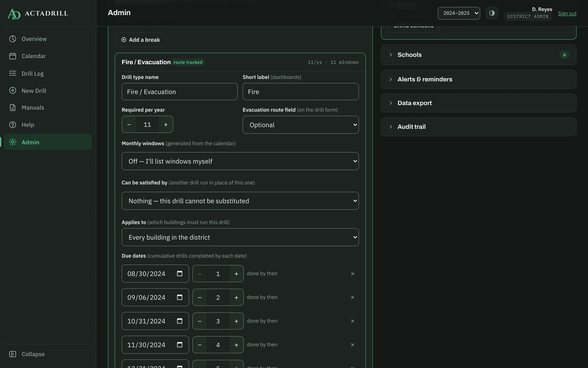Open the Overview page
588x368 pixels.
tap(48, 39)
